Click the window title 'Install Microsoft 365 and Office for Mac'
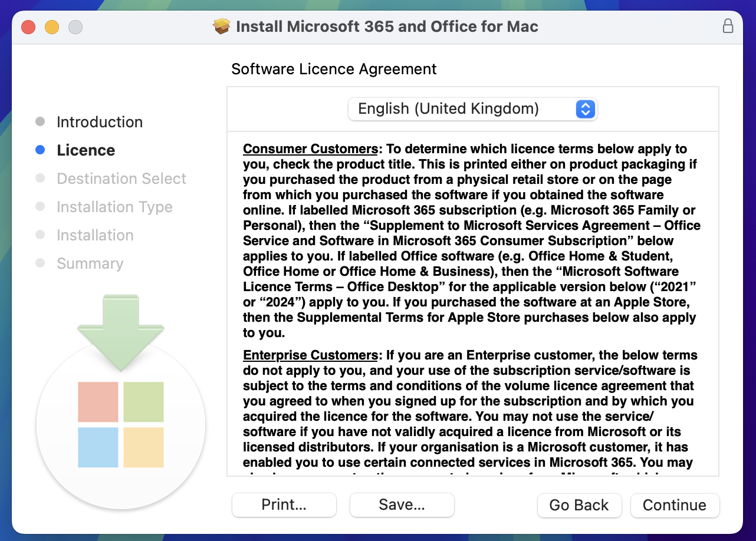 [x=387, y=27]
